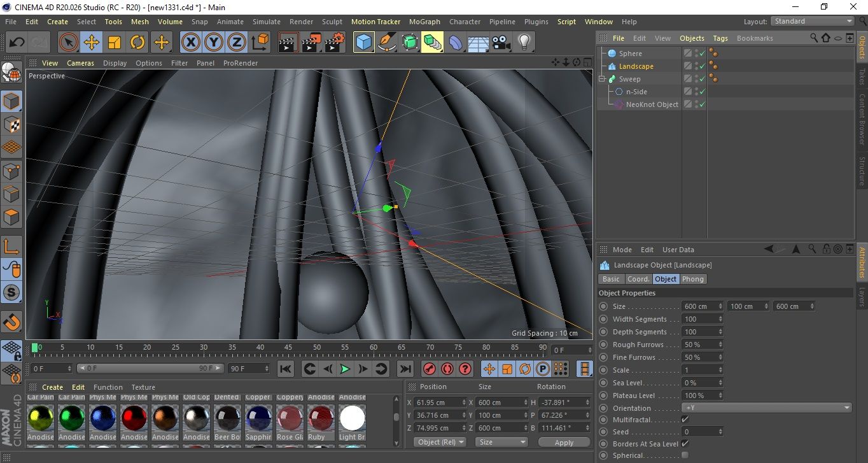Add a Camera object
The image size is (868, 463).
(x=501, y=43)
